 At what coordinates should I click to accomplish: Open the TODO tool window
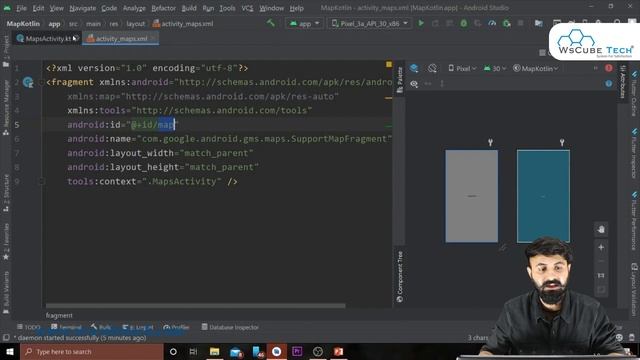pos(29,327)
